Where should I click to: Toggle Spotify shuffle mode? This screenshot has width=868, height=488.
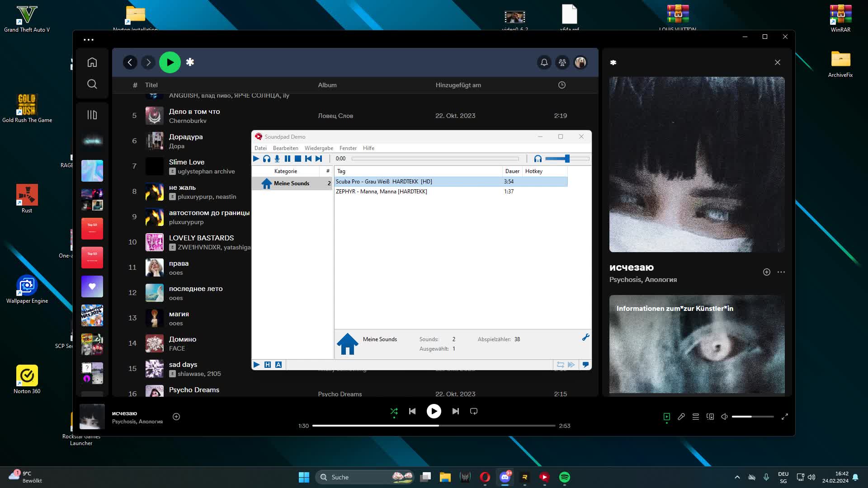point(394,411)
